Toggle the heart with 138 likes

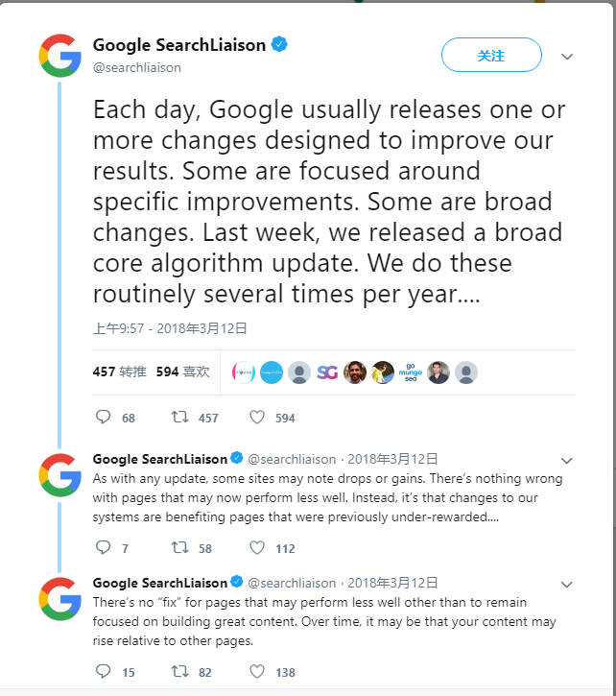coord(257,672)
